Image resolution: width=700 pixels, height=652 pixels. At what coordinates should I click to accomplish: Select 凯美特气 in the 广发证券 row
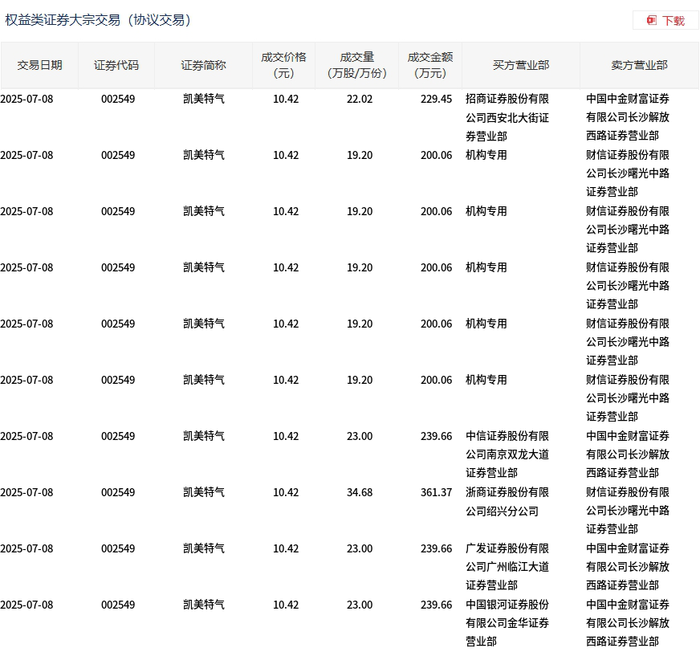pos(204,549)
